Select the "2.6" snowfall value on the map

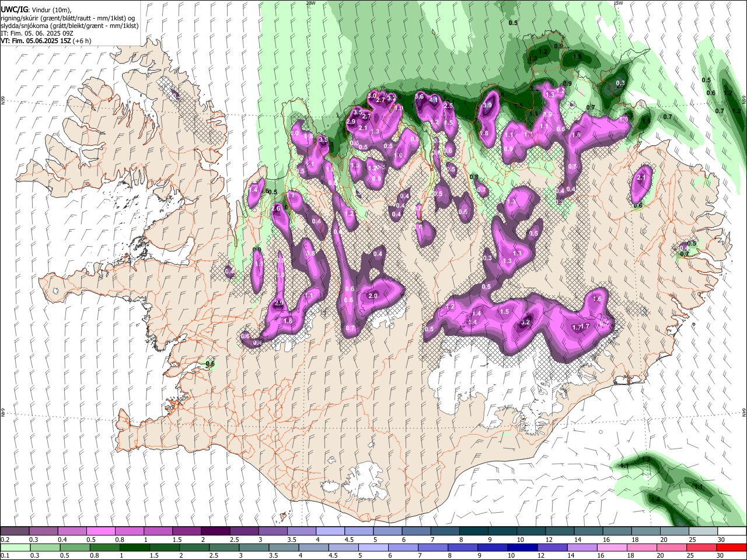click(276, 208)
